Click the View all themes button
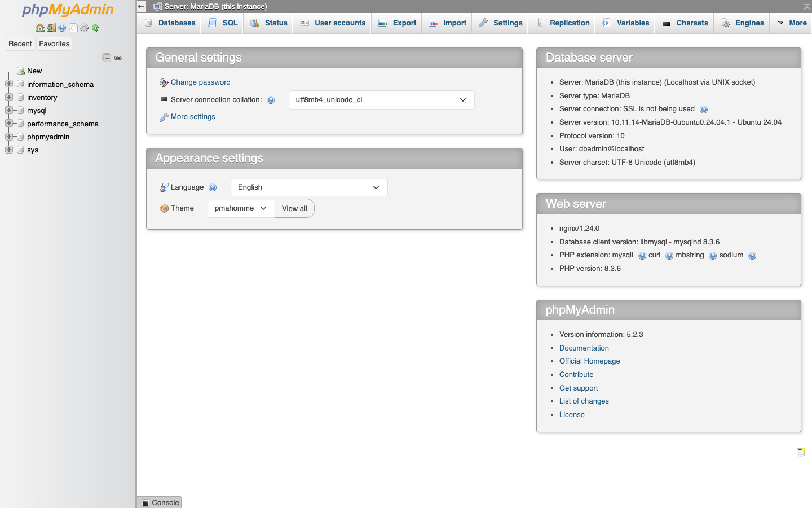The height and width of the screenshot is (508, 812). [294, 208]
